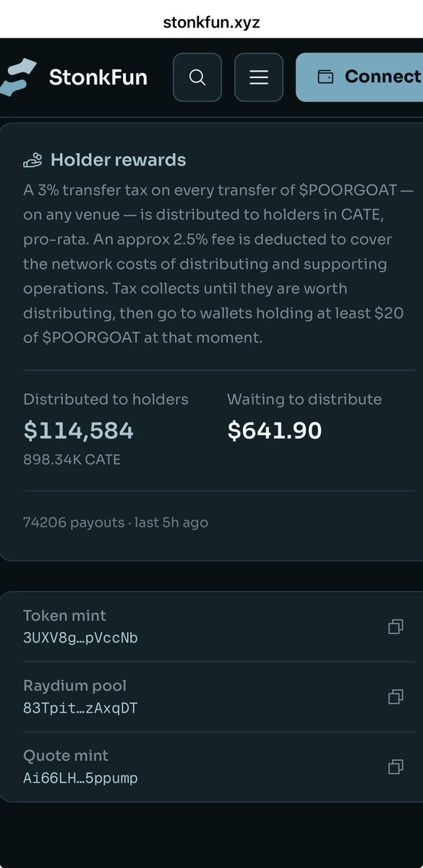This screenshot has width=423, height=868.
Task: Click the 74206 payouts last 5h ago line
Action: (x=116, y=522)
